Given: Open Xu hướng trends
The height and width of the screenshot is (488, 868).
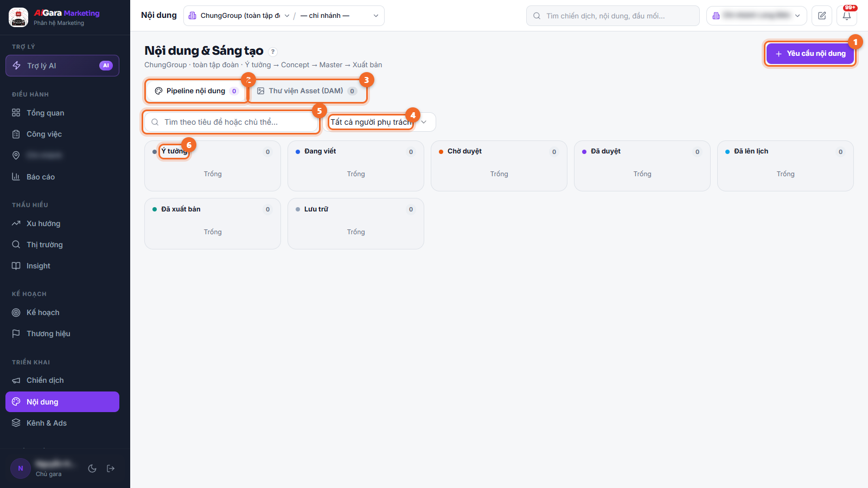Looking at the screenshot, I should click(x=62, y=223).
